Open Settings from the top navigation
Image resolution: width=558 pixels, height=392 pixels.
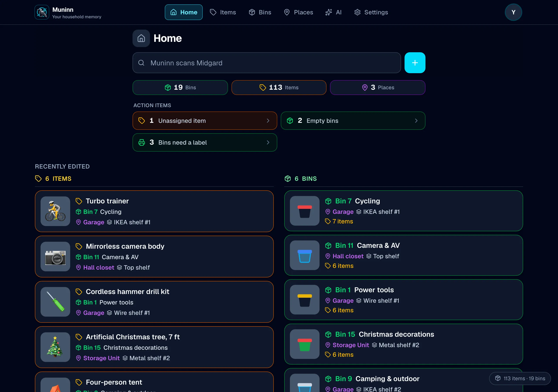point(371,12)
